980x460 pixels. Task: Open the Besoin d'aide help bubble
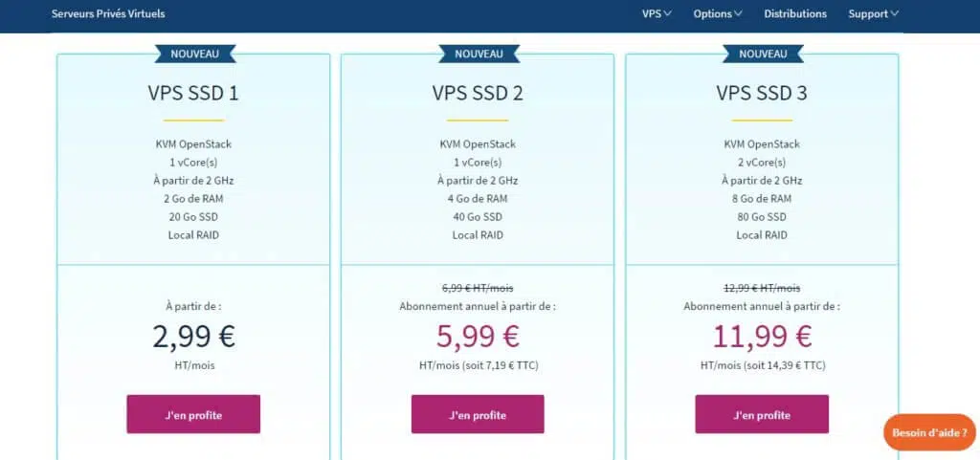929,432
